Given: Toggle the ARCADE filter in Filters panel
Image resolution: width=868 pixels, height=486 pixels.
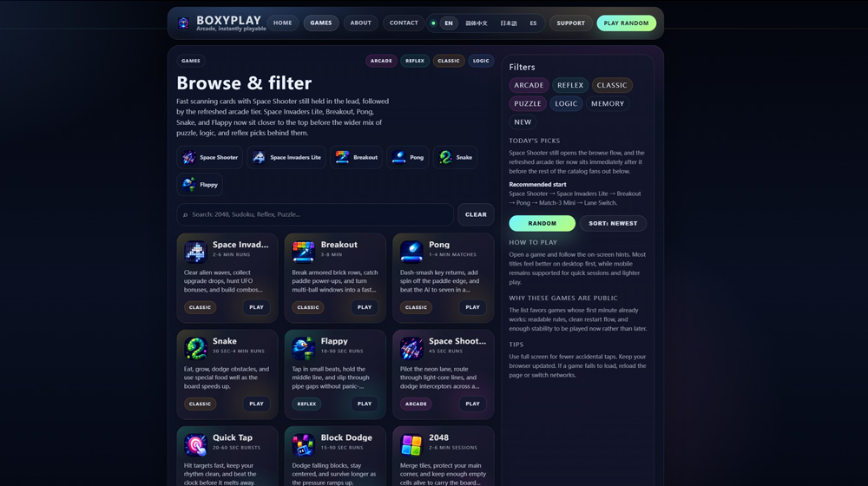Looking at the screenshot, I should click(529, 85).
